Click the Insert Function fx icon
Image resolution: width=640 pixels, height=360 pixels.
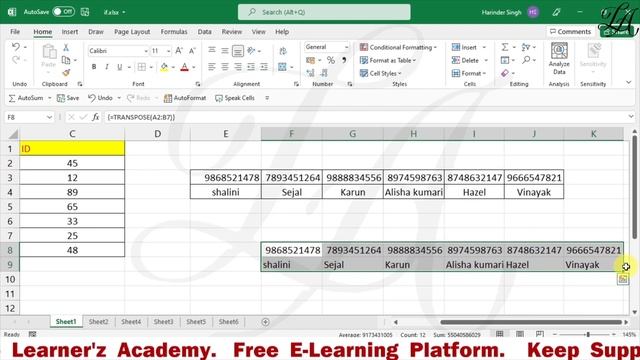pyautogui.click(x=96, y=117)
